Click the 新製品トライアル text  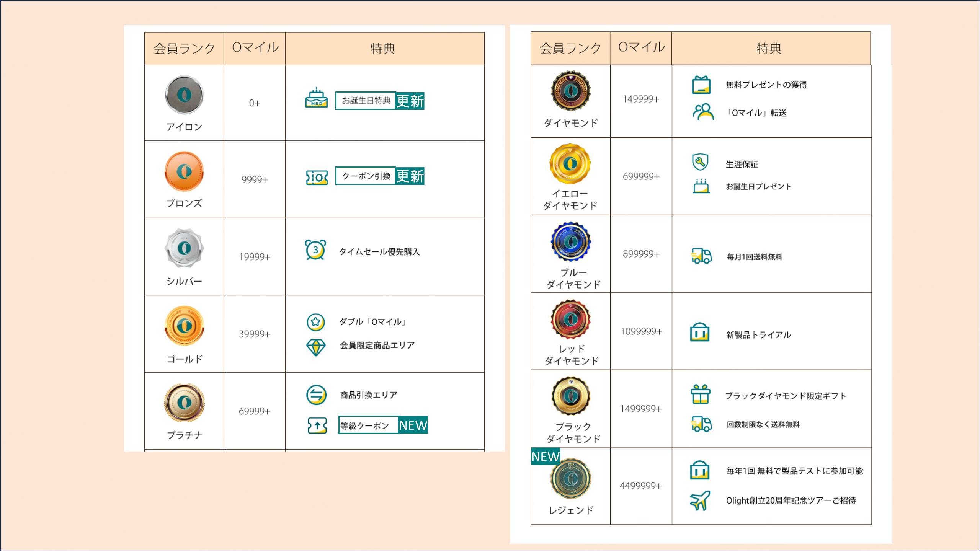coord(758,335)
